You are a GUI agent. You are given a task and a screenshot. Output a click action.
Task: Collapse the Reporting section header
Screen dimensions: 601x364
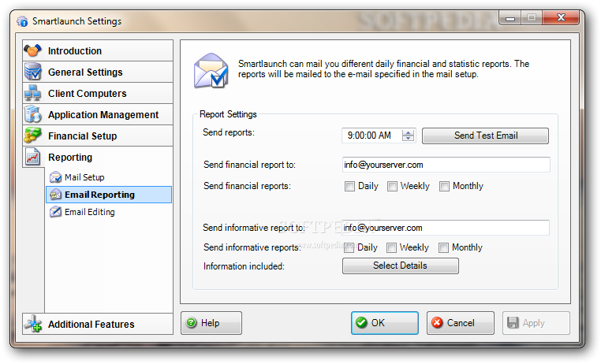coord(98,157)
